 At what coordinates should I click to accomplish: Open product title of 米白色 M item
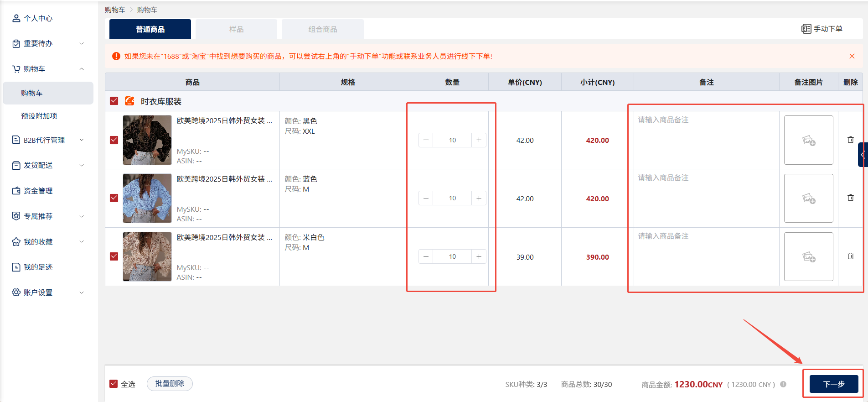pyautogui.click(x=224, y=237)
